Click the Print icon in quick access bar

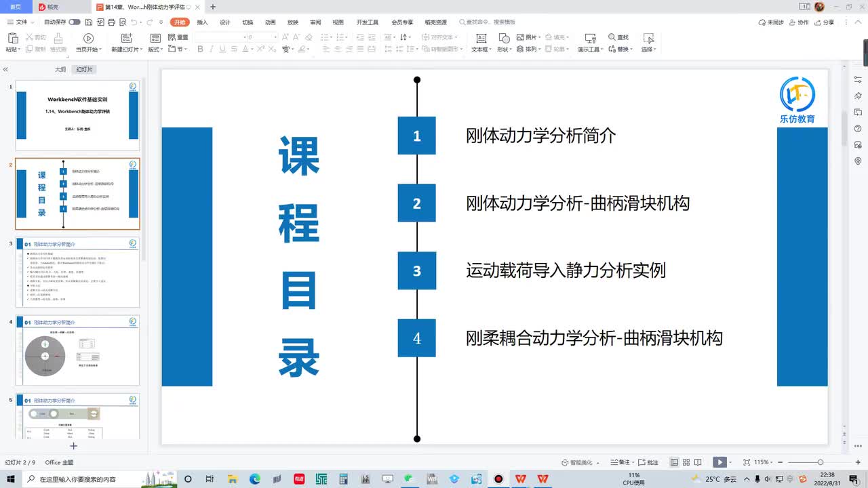111,22
